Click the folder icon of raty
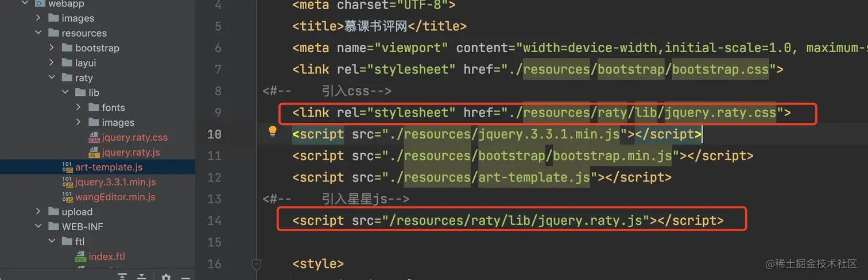 pyautogui.click(x=67, y=78)
